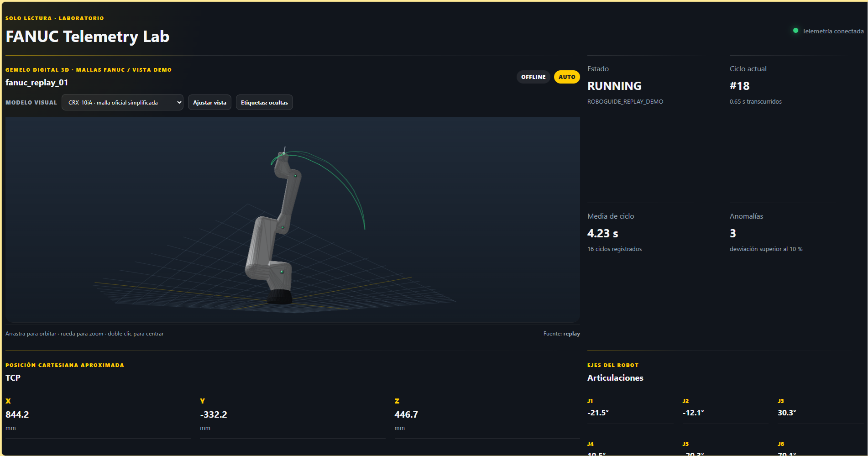868x456 pixels.
Task: Click the desviación superior al 10 % text
Action: click(766, 249)
